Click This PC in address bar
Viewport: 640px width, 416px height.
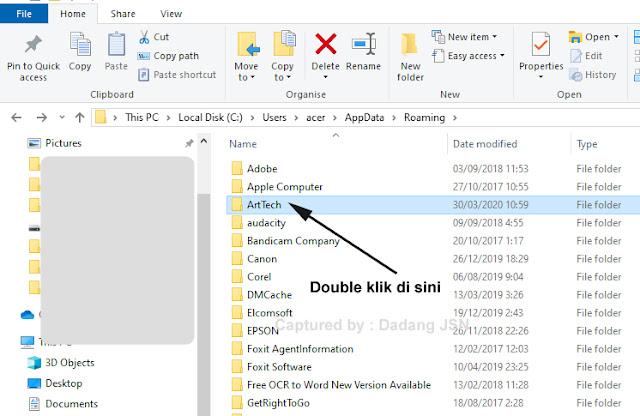click(142, 118)
